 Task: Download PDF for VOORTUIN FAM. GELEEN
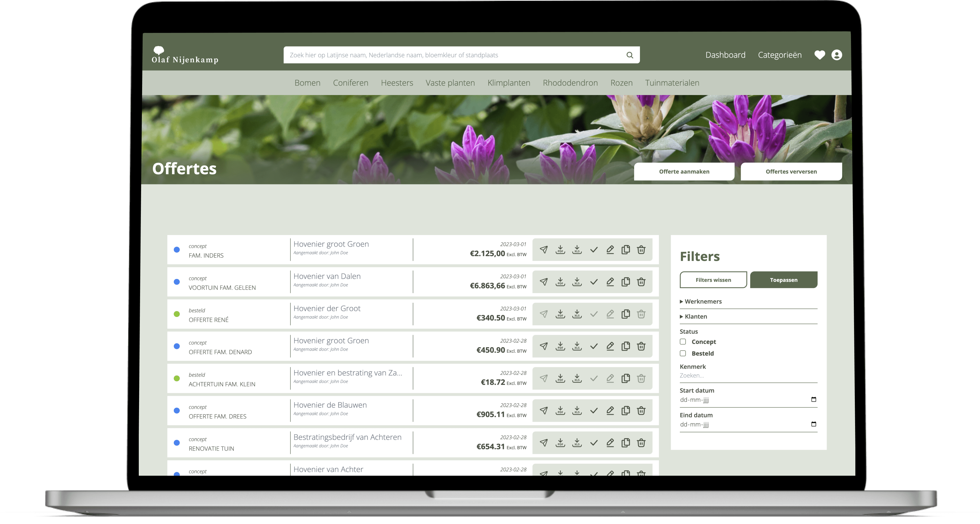[560, 282]
